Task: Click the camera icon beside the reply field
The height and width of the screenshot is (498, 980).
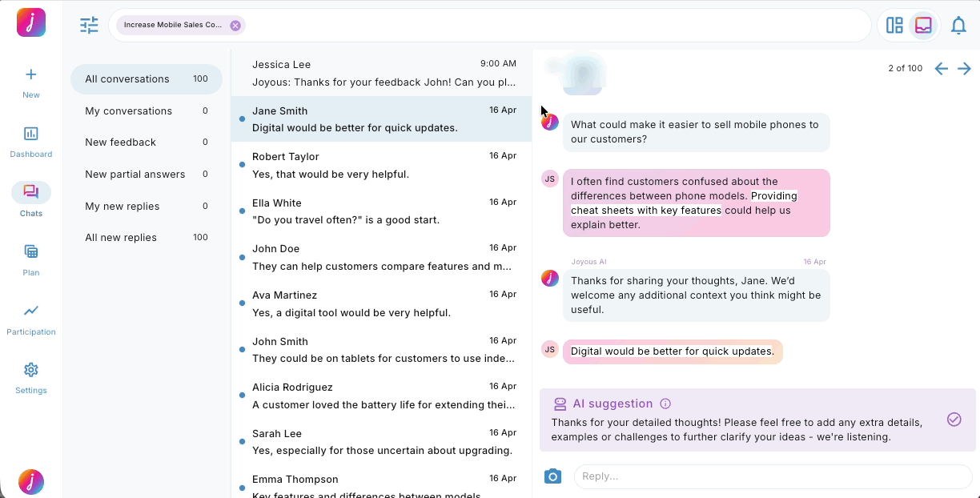Action: [x=552, y=476]
